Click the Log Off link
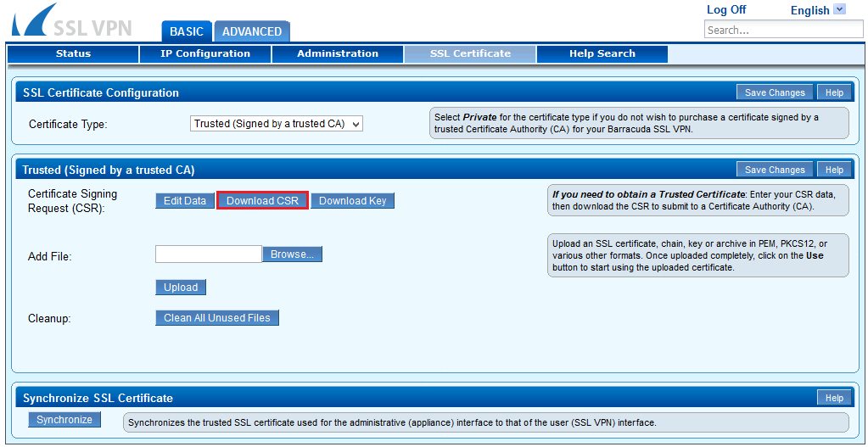Screen dimensions: 868x447 pos(725,9)
